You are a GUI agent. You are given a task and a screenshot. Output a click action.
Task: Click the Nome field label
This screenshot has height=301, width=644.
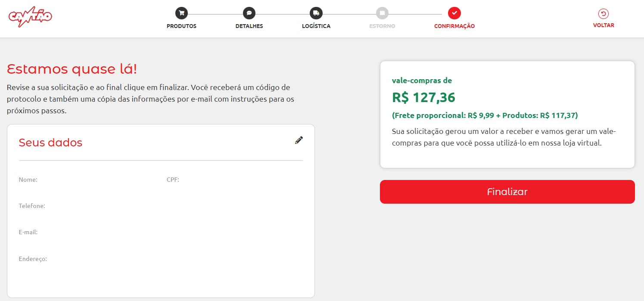28,180
